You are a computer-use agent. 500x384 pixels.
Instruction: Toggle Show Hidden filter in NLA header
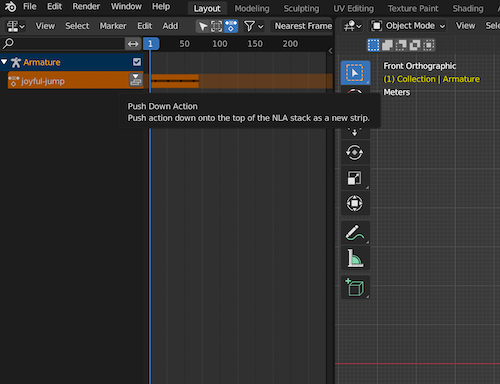coord(216,26)
